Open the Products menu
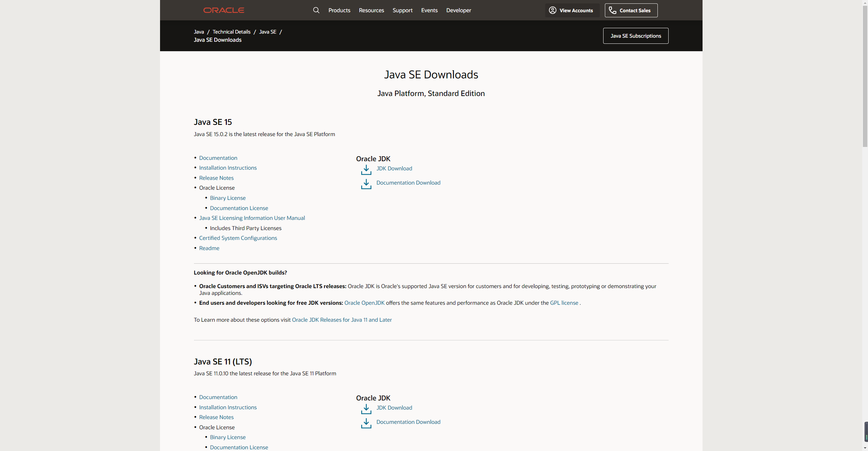 pos(339,10)
